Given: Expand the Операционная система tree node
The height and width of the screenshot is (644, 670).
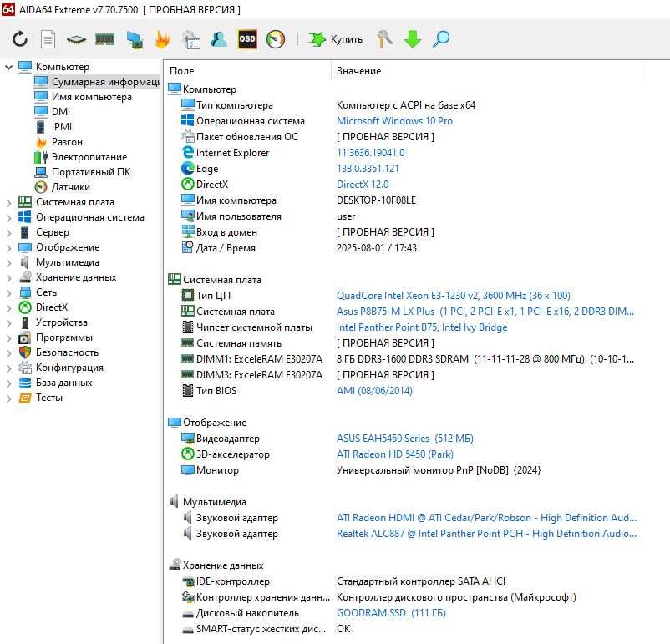Looking at the screenshot, I should pos(8,217).
